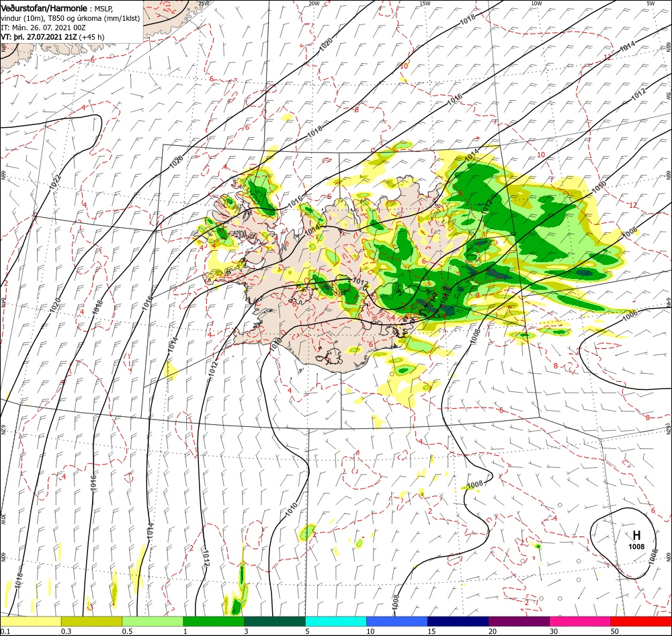Pick the blue 10 mm legend swatch
Viewport: 672px width, 636px height.
pyautogui.click(x=397, y=621)
